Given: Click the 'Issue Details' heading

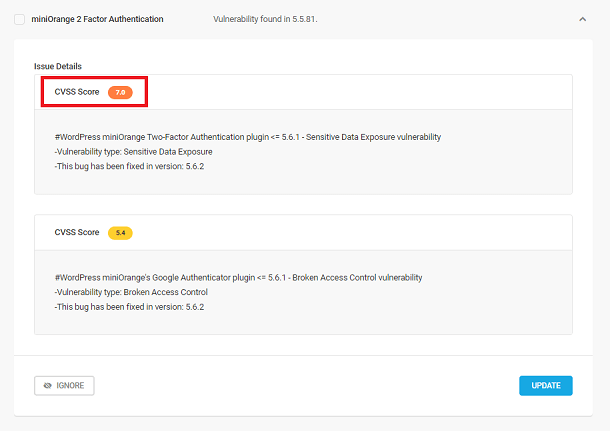Looking at the screenshot, I should (58, 66).
